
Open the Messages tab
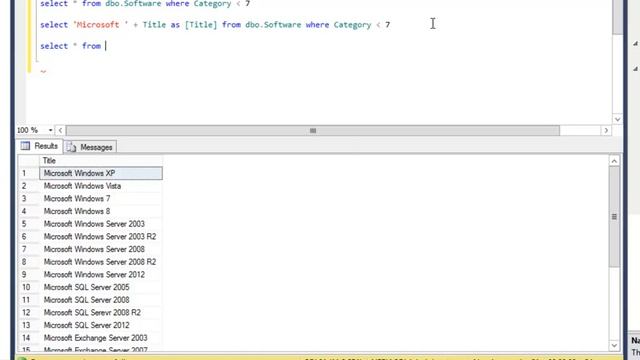(x=90, y=147)
